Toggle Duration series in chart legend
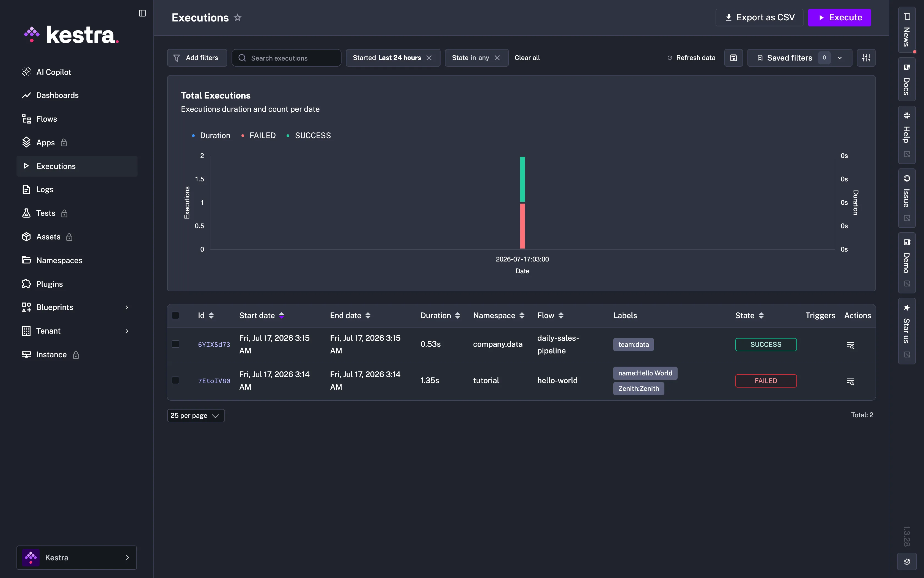The image size is (924, 578). (211, 136)
